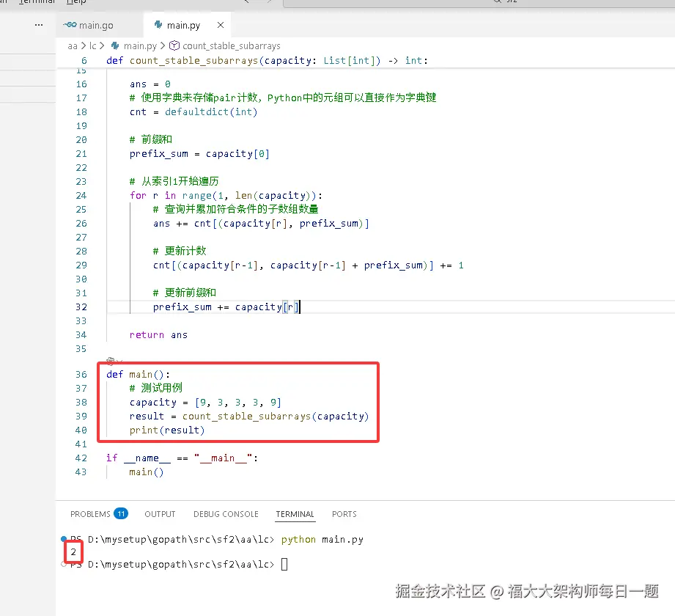Click the 'cnt[(capacity[r-1]...' += 1 line
The height and width of the screenshot is (616, 675).
pyautogui.click(x=309, y=265)
